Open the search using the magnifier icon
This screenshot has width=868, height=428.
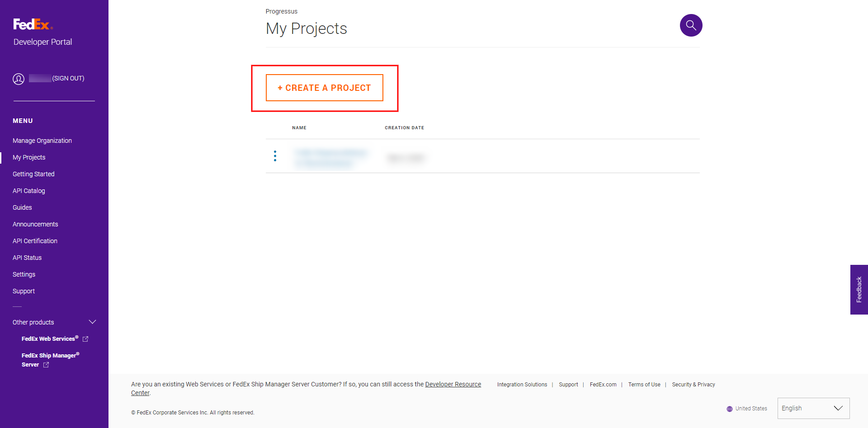pyautogui.click(x=691, y=25)
